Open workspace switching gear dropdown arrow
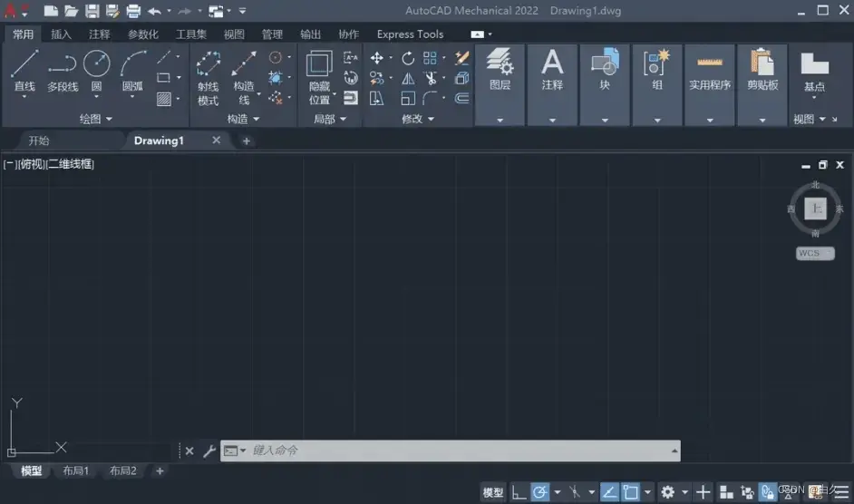Viewport: 854px width, 504px height. [684, 492]
